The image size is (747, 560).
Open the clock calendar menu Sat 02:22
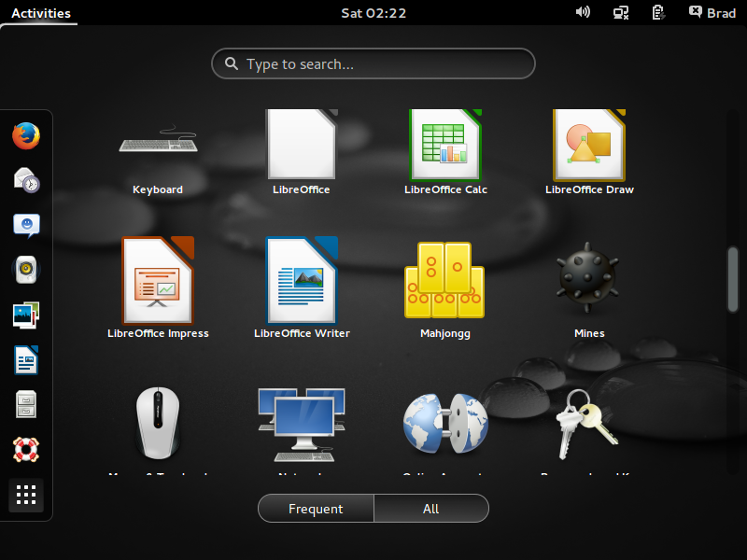(x=373, y=13)
